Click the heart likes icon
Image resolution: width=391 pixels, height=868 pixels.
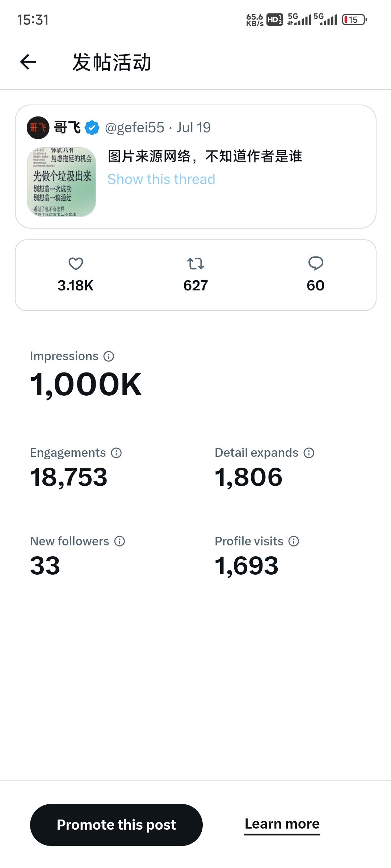click(76, 264)
